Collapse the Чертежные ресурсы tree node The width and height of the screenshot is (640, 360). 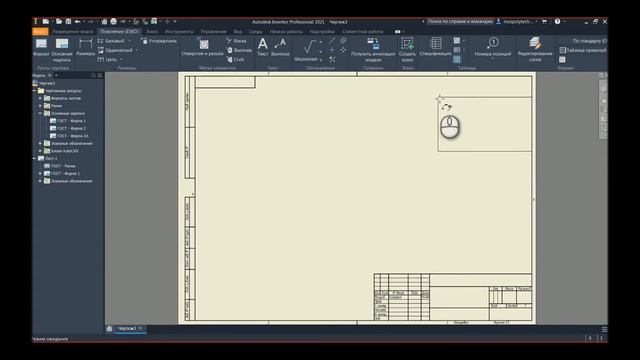click(x=35, y=91)
